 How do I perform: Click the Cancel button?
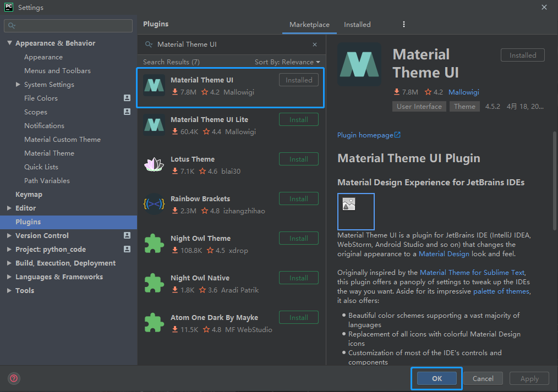tap(483, 378)
